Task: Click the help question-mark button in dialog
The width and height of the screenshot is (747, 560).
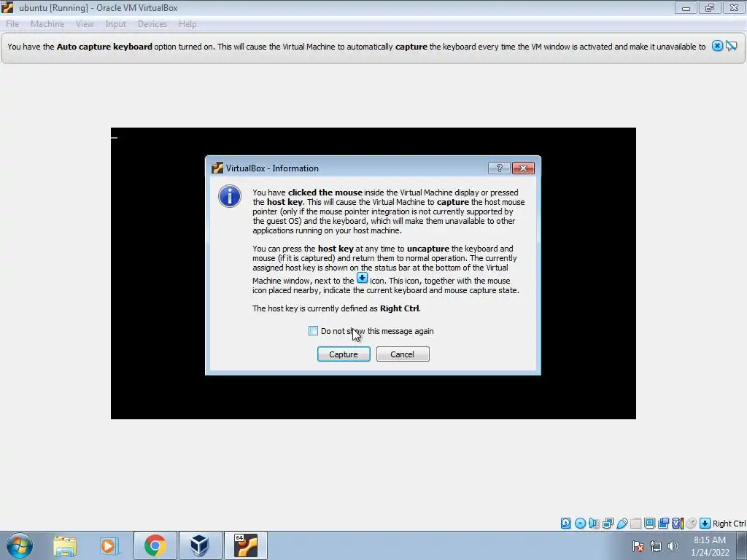Action: 499,168
